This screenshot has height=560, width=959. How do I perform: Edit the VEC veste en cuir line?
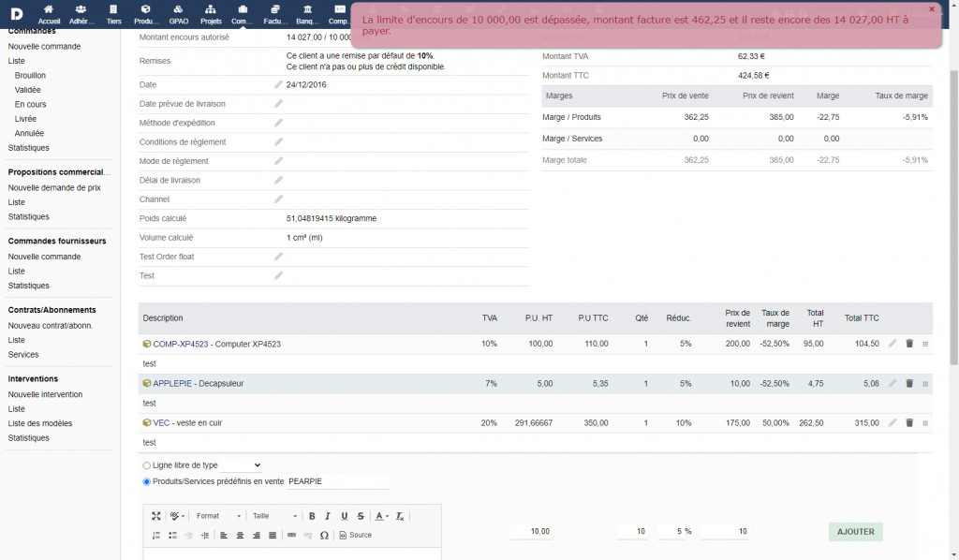click(892, 422)
